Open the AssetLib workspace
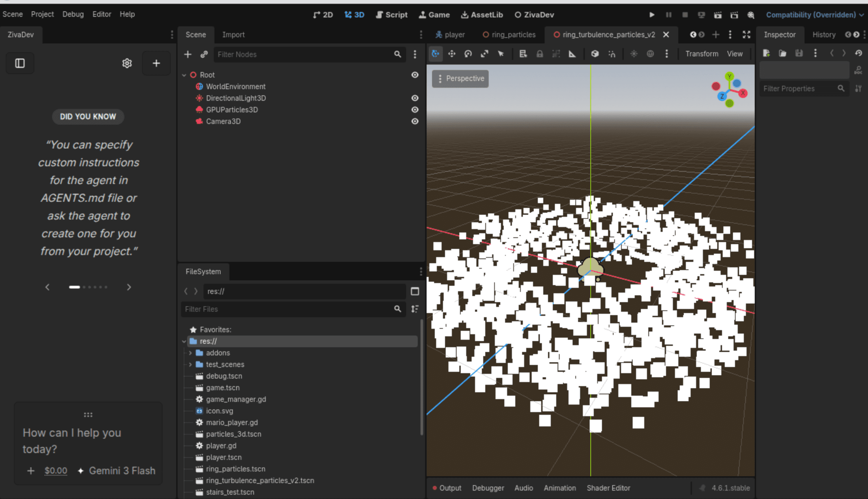868x499 pixels. (482, 15)
